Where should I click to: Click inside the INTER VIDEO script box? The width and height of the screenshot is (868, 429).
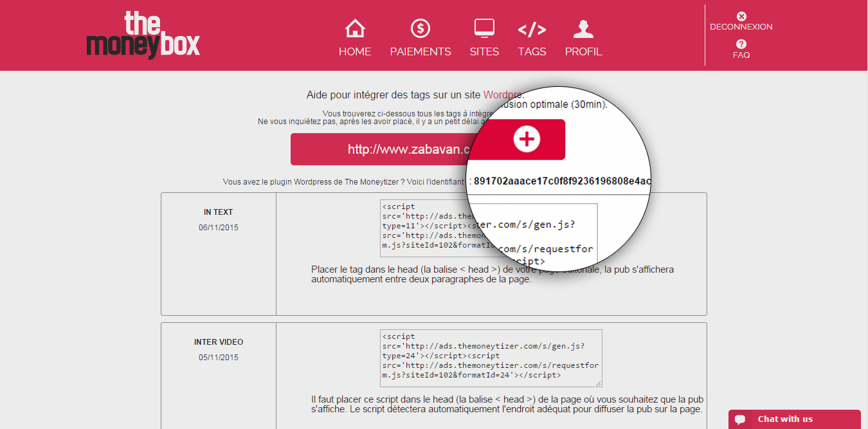click(491, 358)
